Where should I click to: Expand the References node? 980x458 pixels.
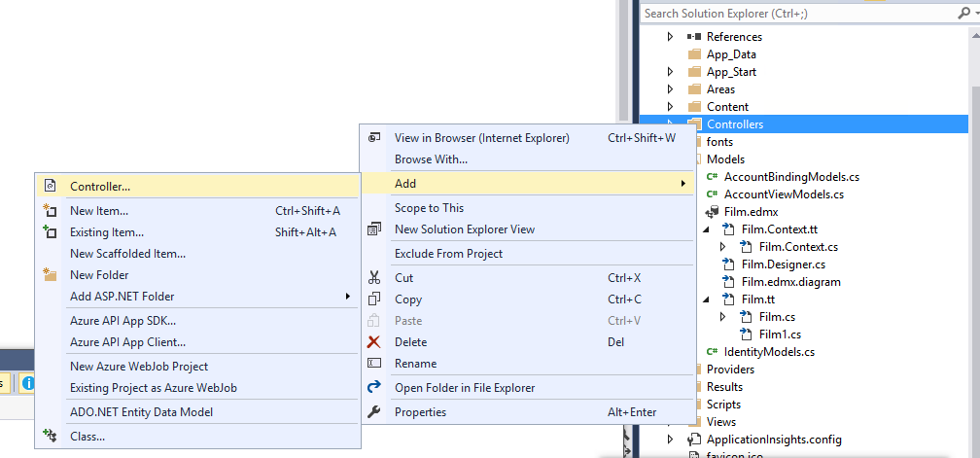coord(671,37)
